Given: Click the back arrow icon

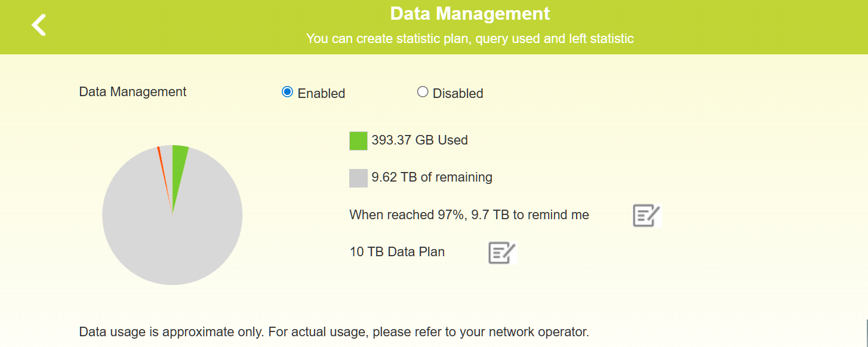Looking at the screenshot, I should (x=39, y=25).
